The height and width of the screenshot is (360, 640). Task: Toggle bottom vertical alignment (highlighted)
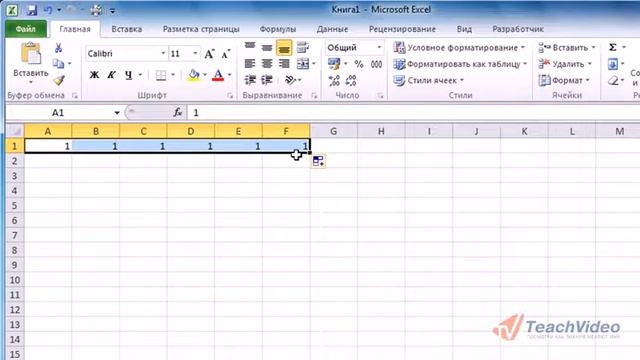[x=284, y=48]
